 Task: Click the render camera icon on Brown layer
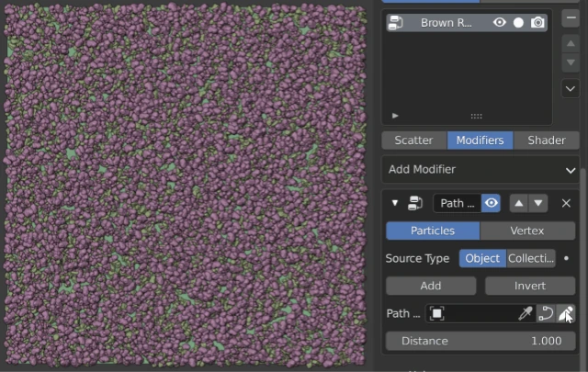click(537, 22)
